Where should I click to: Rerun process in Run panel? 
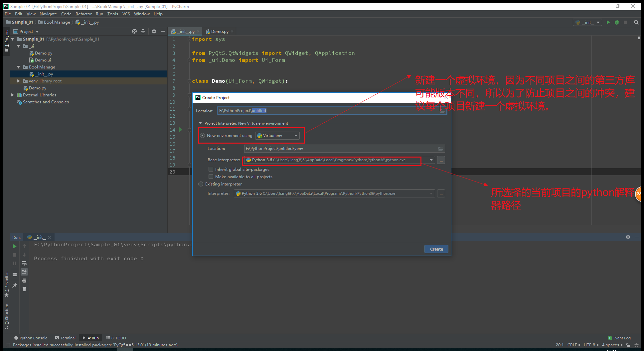coord(15,246)
